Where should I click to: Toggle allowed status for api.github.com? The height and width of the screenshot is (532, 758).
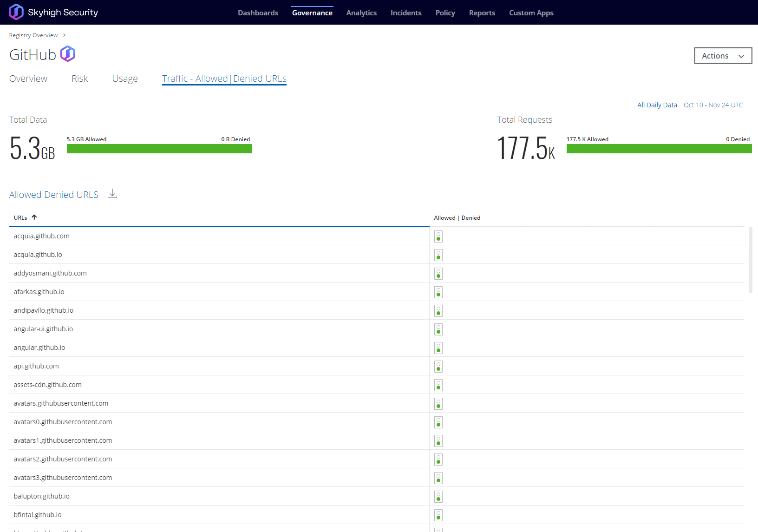(438, 366)
